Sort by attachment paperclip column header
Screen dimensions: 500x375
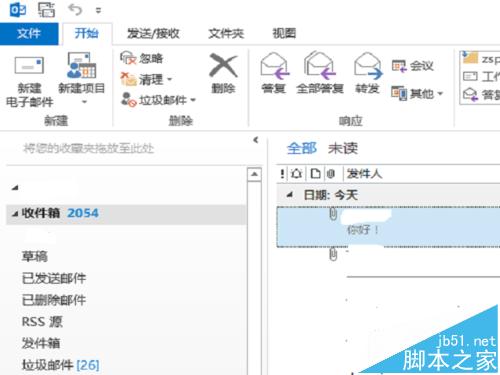331,173
